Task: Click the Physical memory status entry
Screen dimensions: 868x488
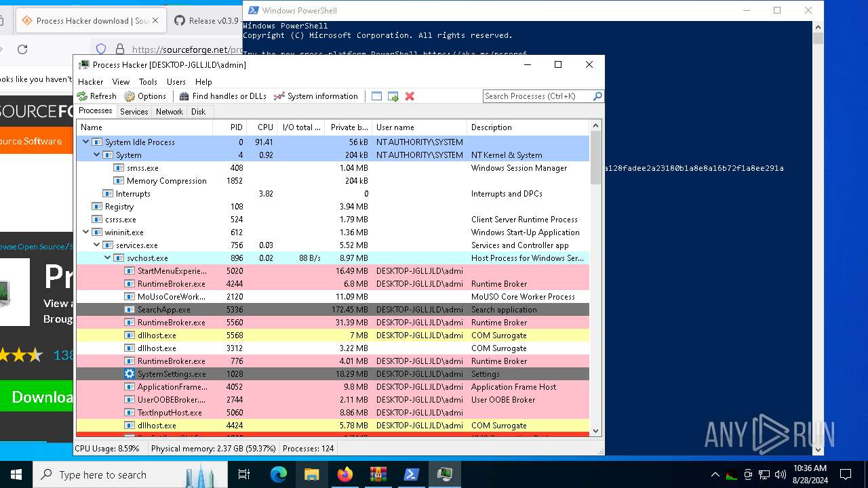Action: 214,449
